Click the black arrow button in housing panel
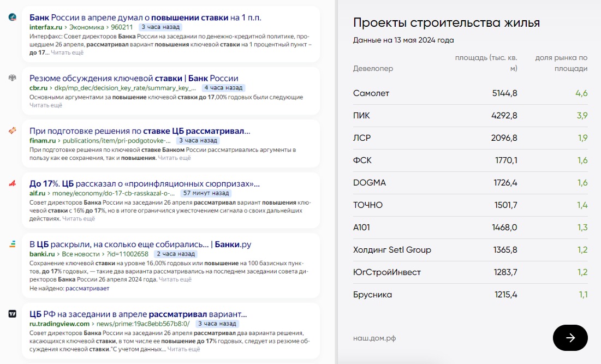This screenshot has height=364, width=601. point(570,338)
